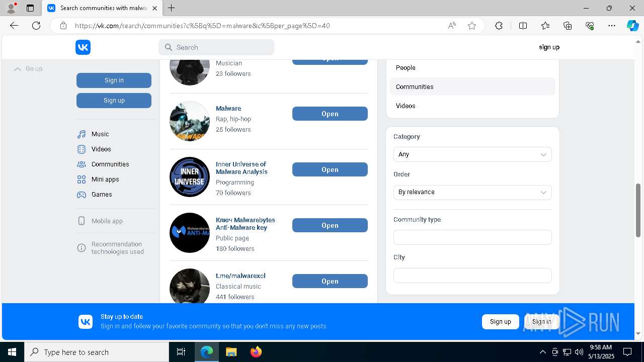This screenshot has width=644, height=362.
Task: Show hidden system tray icons
Action: pos(542,352)
